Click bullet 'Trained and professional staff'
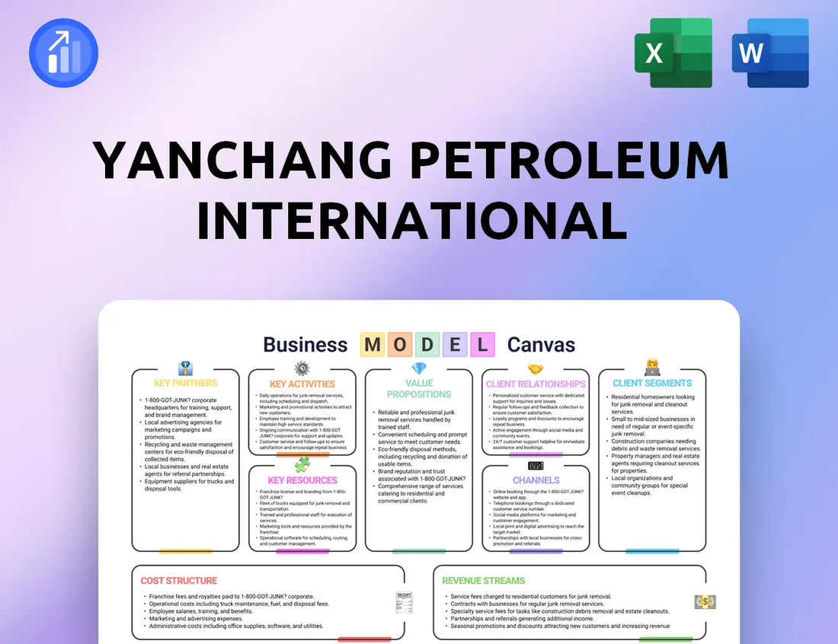The image size is (838, 644). pyautogui.click(x=304, y=518)
